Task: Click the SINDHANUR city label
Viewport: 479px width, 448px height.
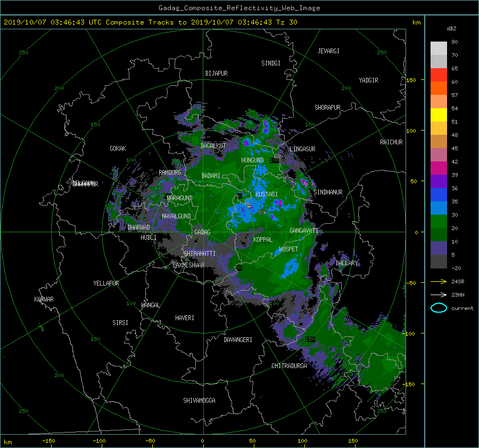Action: point(328,192)
